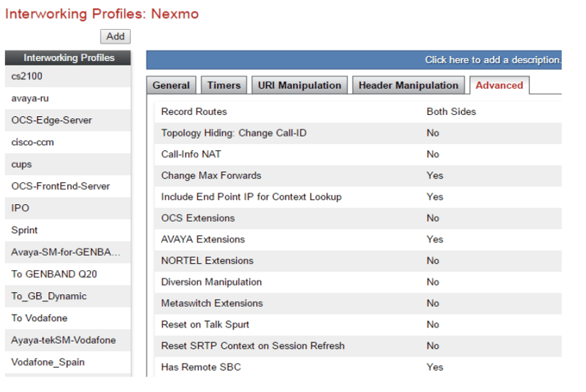The height and width of the screenshot is (392, 586).
Task: Select the OCS-Edge-Server profile
Action: click(67, 121)
